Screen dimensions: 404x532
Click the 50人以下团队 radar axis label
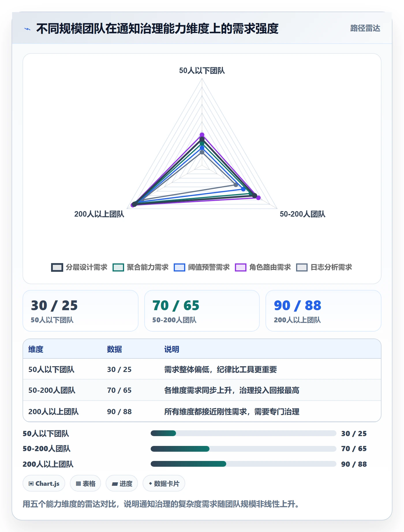[202, 70]
